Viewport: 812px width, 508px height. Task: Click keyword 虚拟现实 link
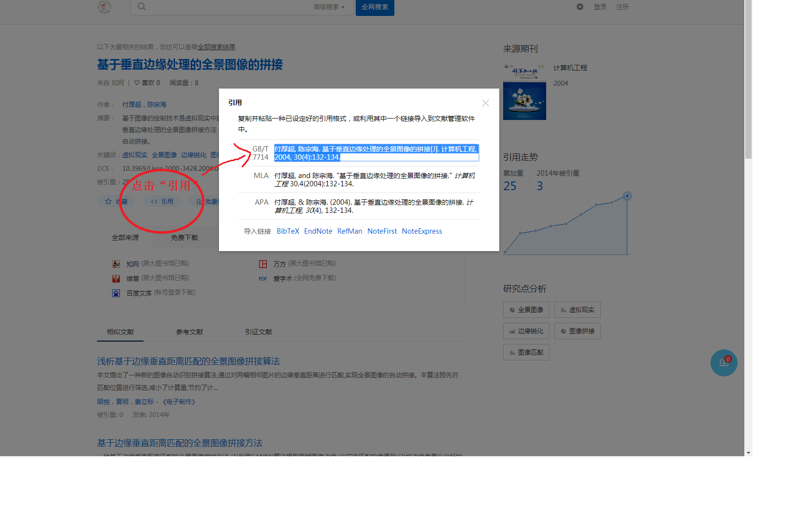(135, 155)
